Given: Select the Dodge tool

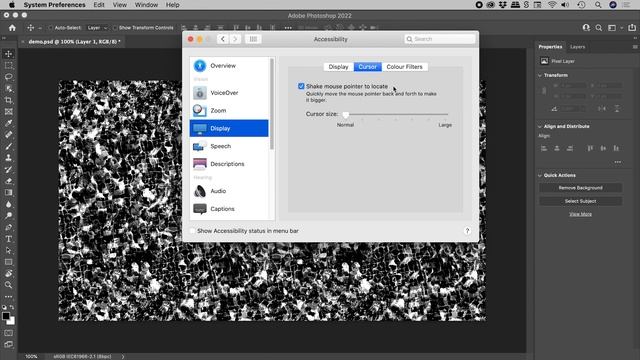Looking at the screenshot, I should click(x=9, y=216).
